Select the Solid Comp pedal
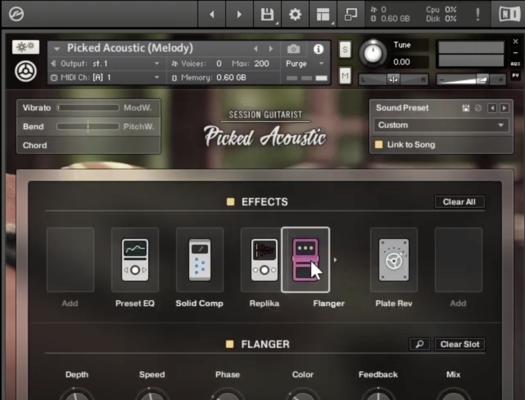This screenshot has width=525, height=400. (x=200, y=260)
